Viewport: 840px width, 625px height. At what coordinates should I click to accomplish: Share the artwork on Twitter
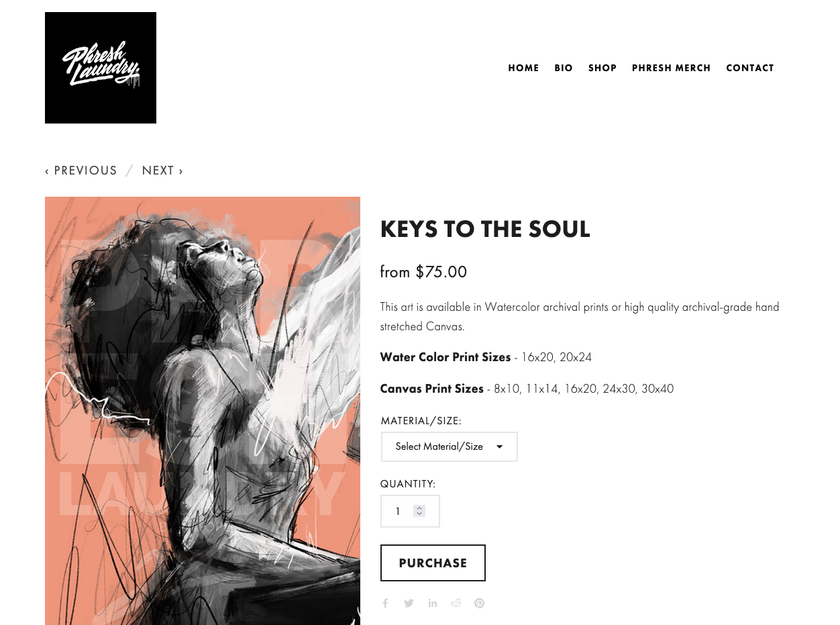coord(409,603)
